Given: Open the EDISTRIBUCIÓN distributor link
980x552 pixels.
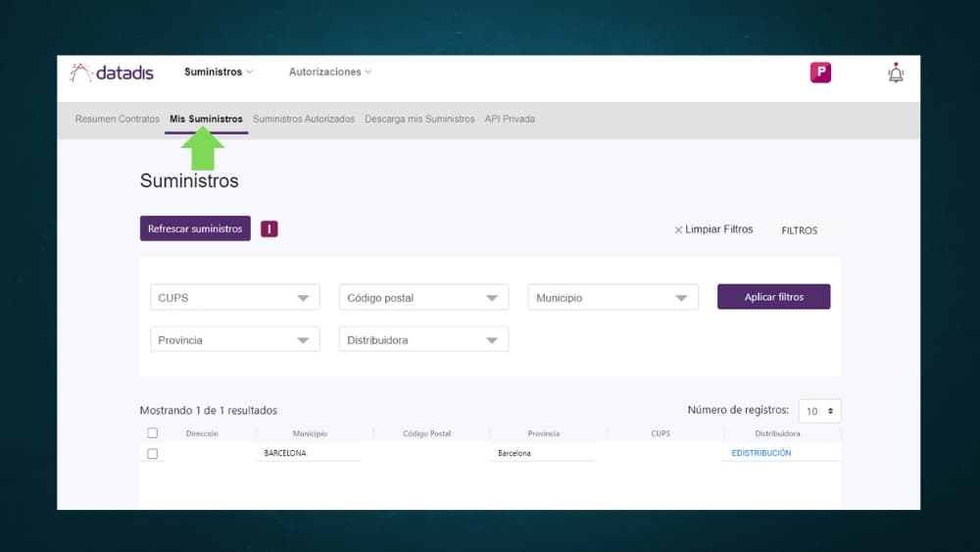Looking at the screenshot, I should (x=761, y=454).
